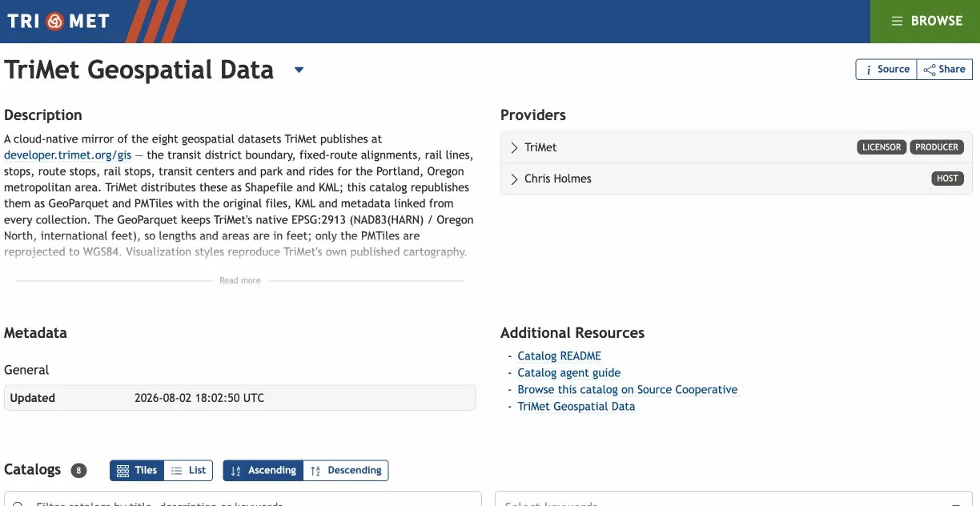Click the PRODUCER badge
The width and height of the screenshot is (980, 506).
point(937,147)
